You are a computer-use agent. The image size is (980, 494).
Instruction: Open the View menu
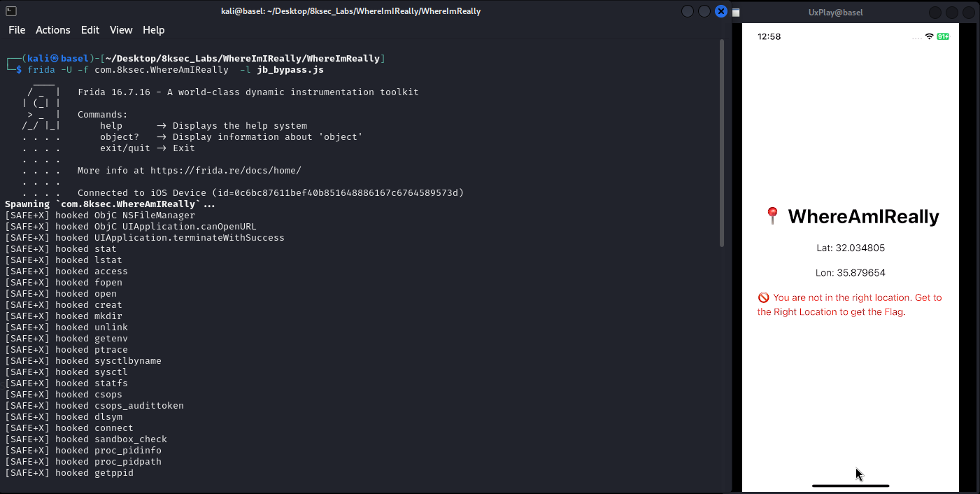point(121,30)
